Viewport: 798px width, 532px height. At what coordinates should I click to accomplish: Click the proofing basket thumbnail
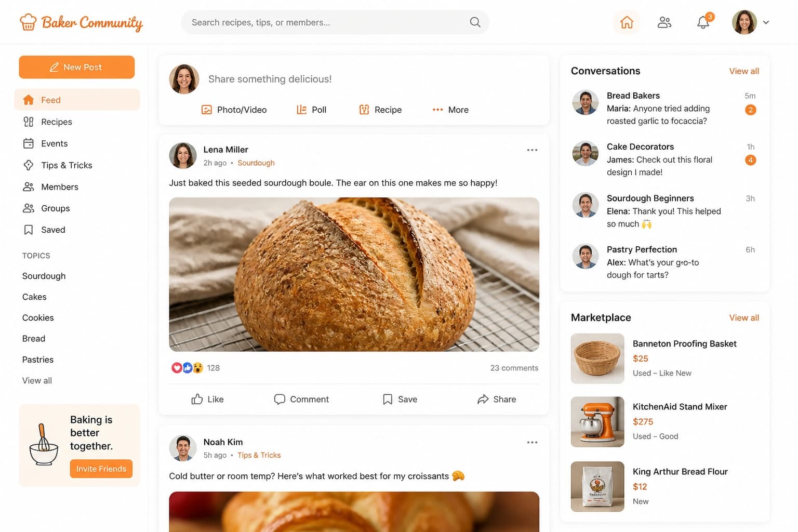tap(597, 358)
